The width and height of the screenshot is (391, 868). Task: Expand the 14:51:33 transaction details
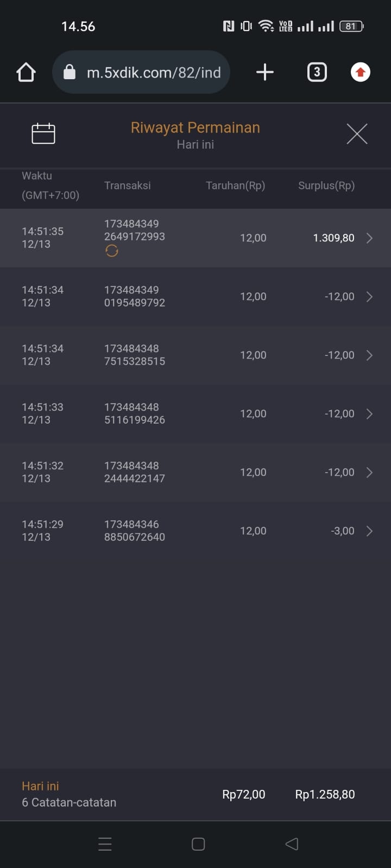[x=369, y=414]
